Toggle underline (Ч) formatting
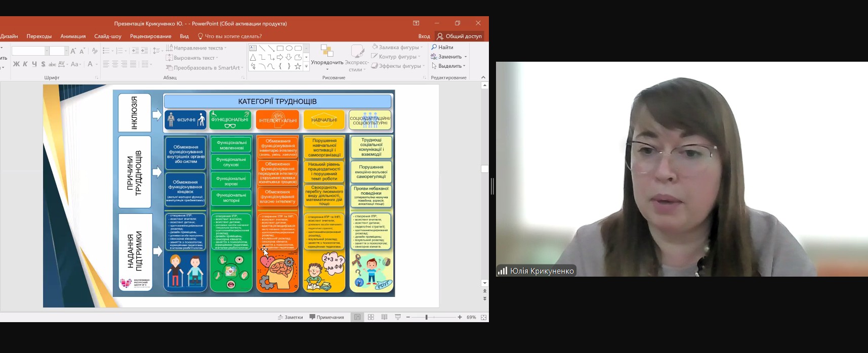 tap(34, 64)
